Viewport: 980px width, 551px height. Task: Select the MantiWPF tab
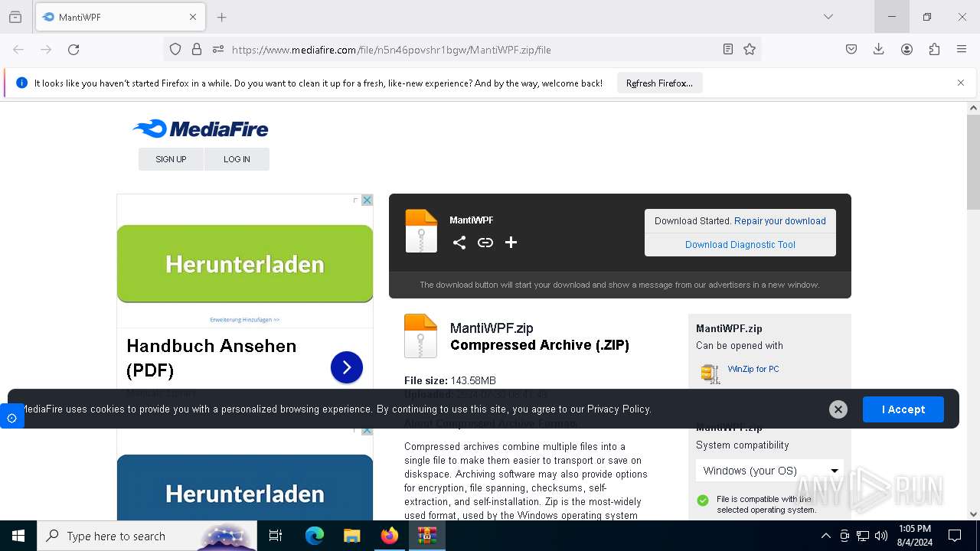120,17
